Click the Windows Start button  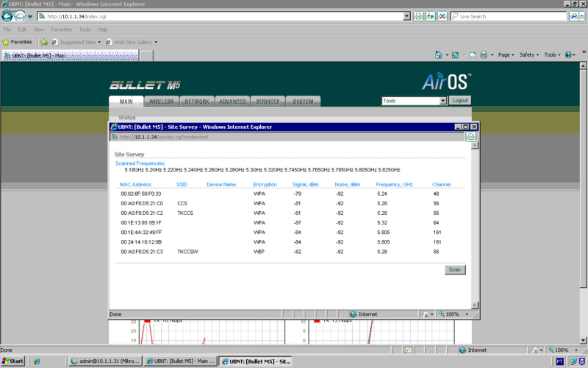click(x=12, y=361)
